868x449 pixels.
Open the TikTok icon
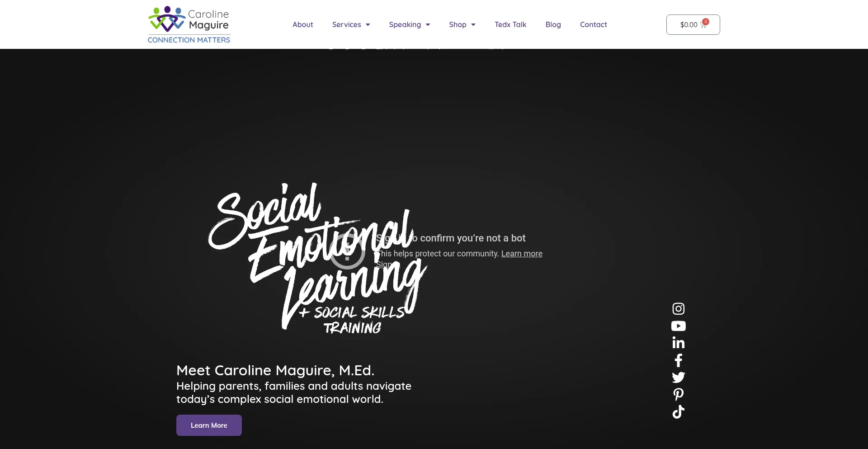[678, 412]
